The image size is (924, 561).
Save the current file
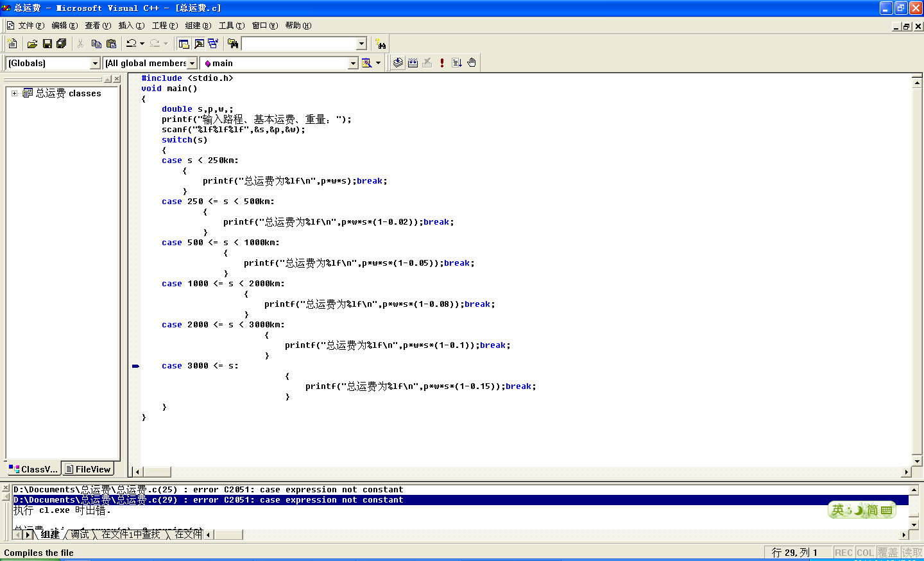click(x=47, y=44)
